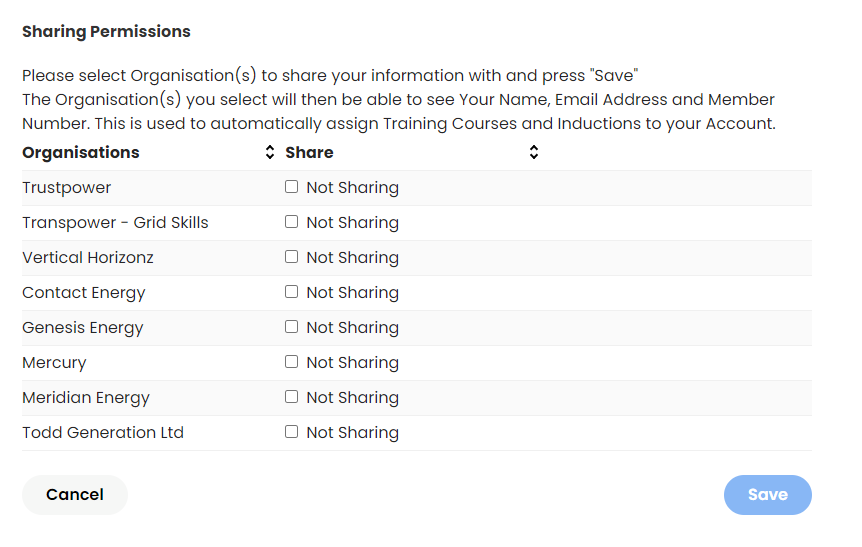Tick the Todd Generation Ltd checkbox
862x547 pixels.
click(292, 432)
